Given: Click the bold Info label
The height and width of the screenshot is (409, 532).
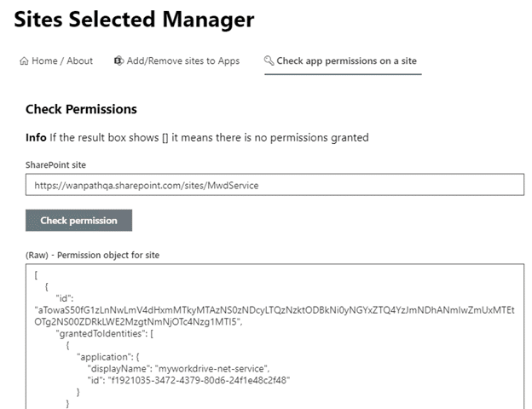Looking at the screenshot, I should (36, 137).
